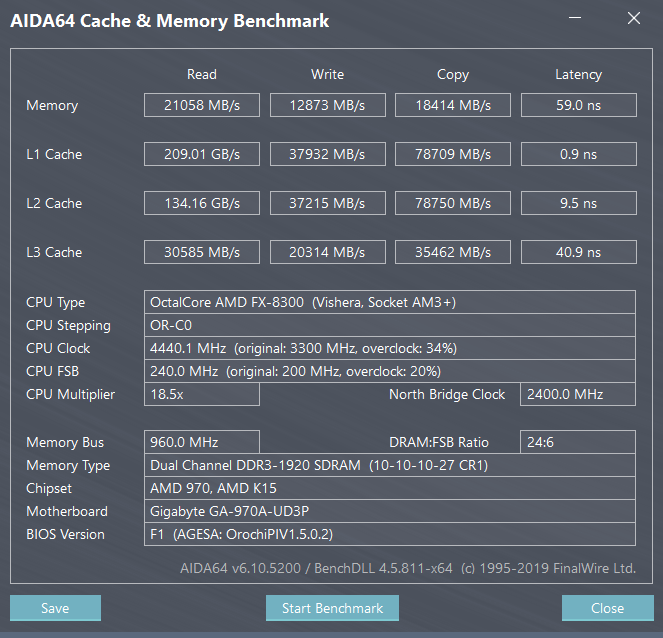Click the X icon in the title bar
663x638 pixels.
point(634,19)
